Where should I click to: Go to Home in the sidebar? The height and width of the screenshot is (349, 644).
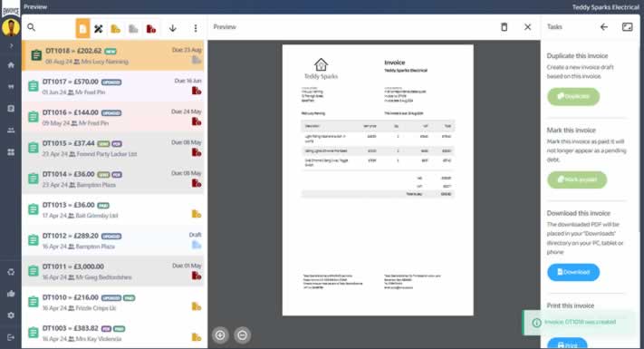11,65
